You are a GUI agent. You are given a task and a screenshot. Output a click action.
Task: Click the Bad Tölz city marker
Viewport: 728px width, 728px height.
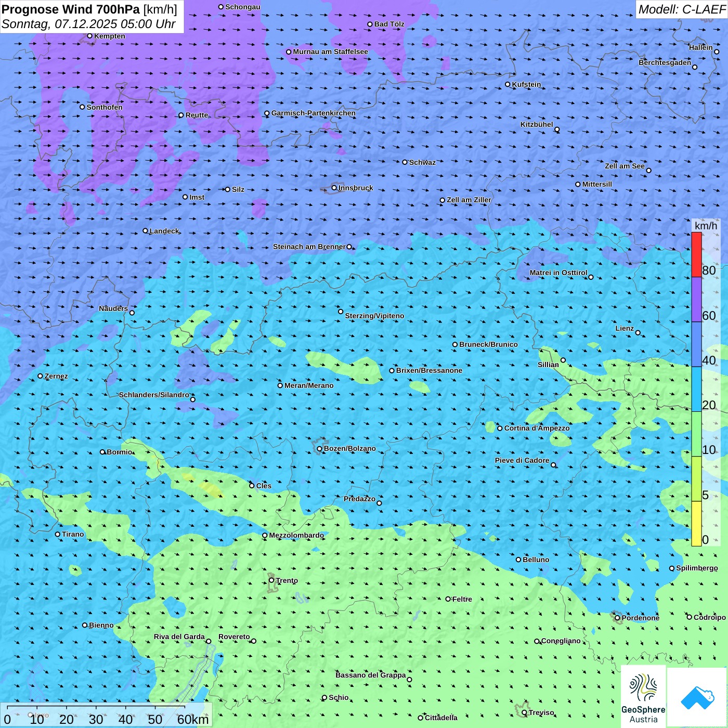(x=370, y=24)
